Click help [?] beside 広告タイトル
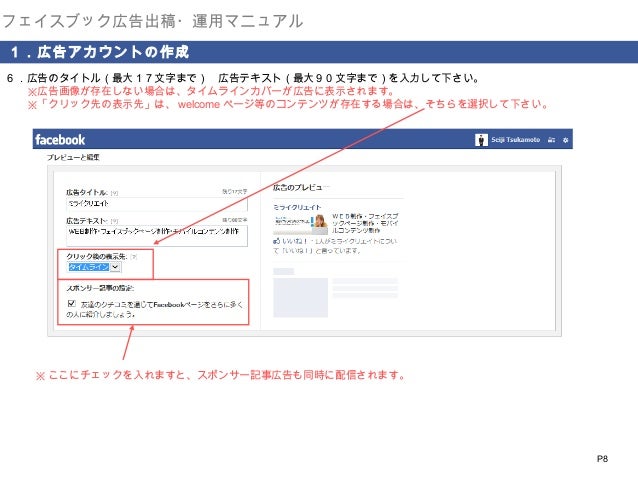This screenshot has height=479, width=638. point(114,193)
